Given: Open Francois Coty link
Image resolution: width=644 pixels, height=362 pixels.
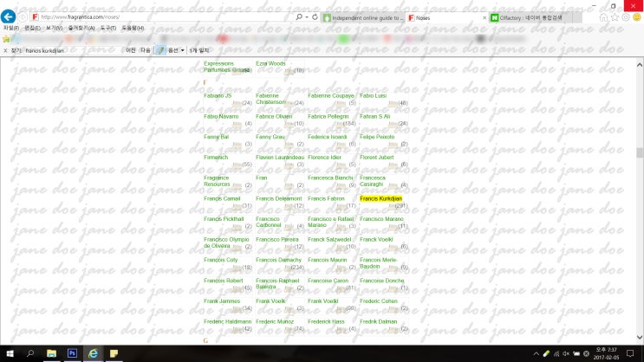Looking at the screenshot, I should (220, 260).
